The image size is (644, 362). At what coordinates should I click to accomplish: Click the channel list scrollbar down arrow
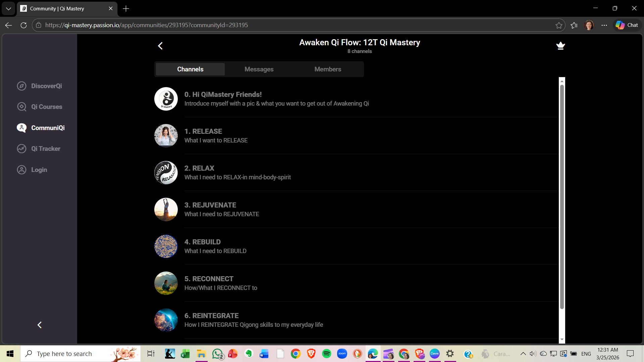[562, 340]
